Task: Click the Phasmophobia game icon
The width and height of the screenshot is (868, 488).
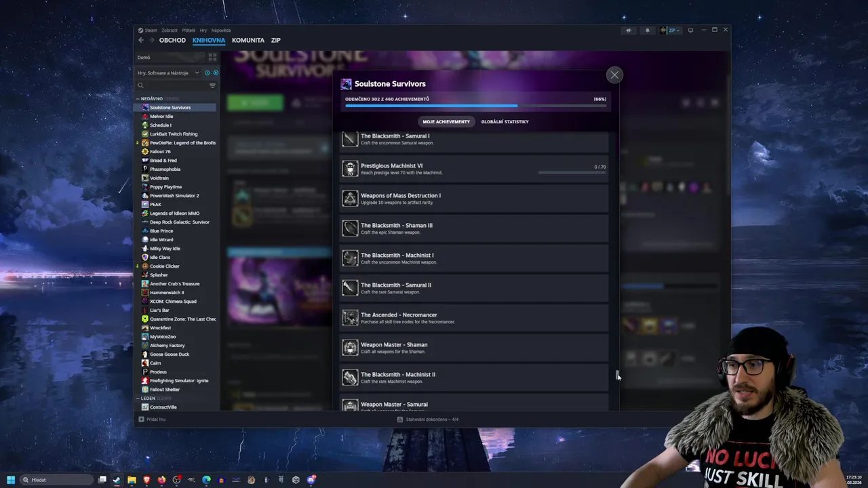Action: (x=144, y=169)
